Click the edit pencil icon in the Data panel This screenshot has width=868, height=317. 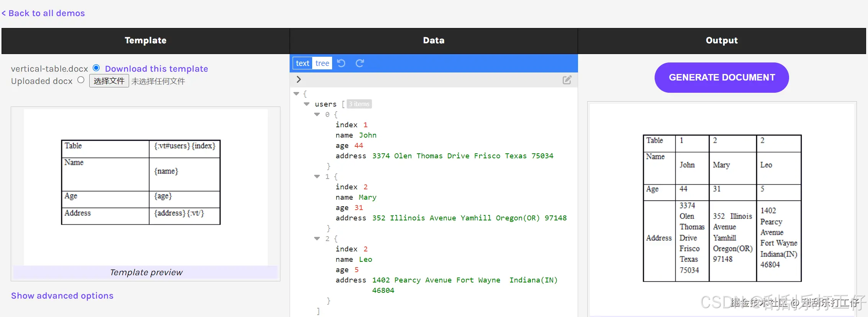click(567, 80)
